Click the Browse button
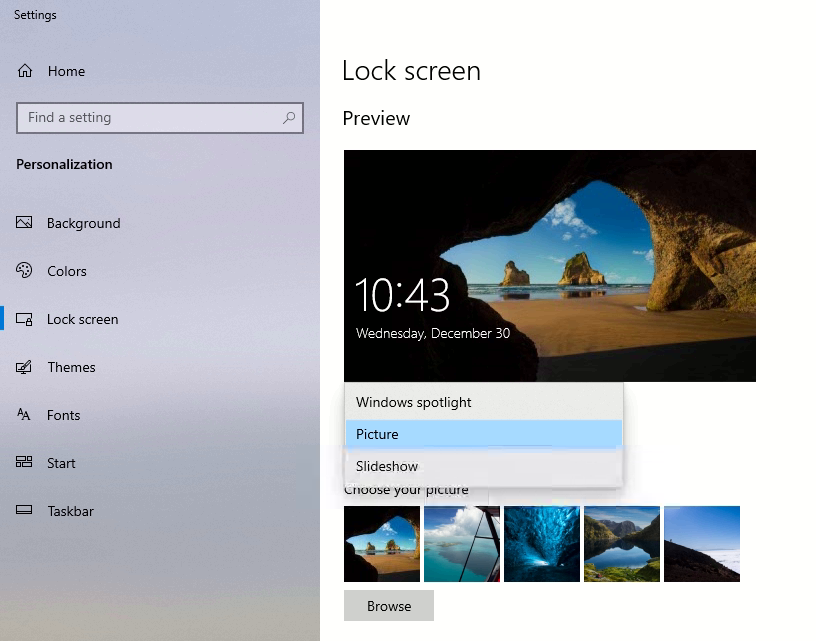The image size is (816, 641). [388, 605]
